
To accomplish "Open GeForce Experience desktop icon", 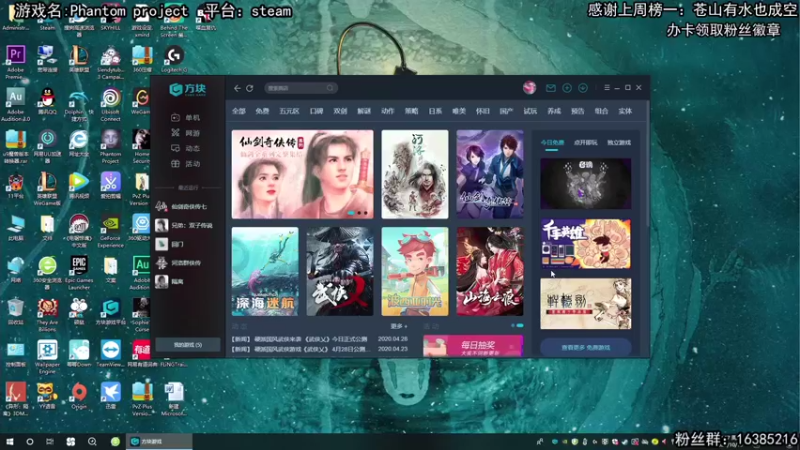I will tap(110, 231).
